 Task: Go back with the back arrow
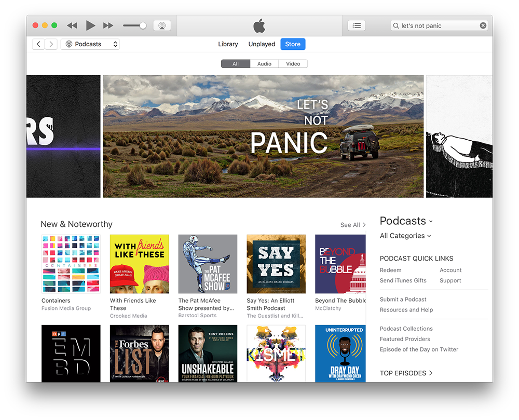coord(39,44)
